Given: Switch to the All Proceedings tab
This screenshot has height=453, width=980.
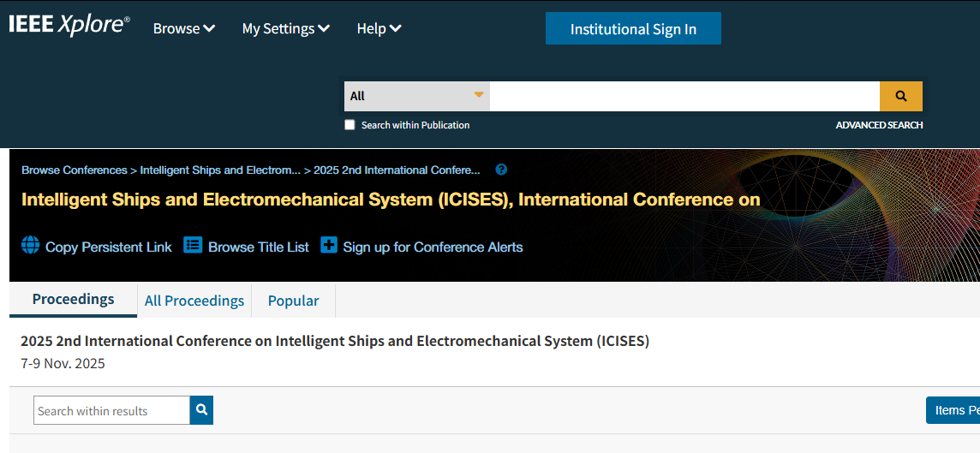Looking at the screenshot, I should click(x=194, y=301).
